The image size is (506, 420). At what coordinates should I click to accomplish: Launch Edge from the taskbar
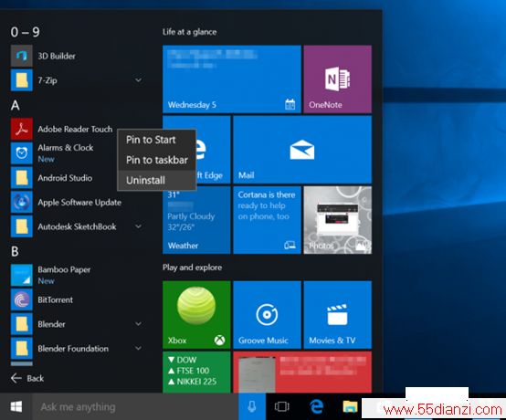coord(317,406)
